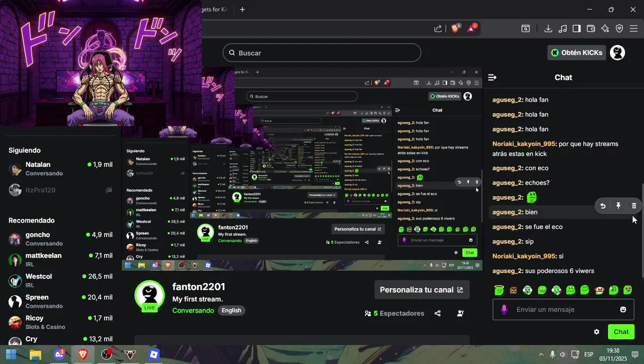
Task: Open chat settings gear icon
Action: pos(597,332)
